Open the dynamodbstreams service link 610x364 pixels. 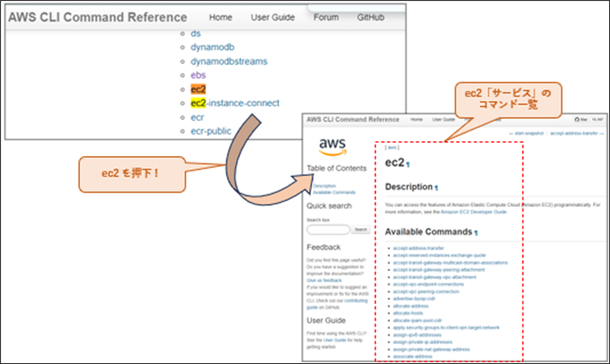pyautogui.click(x=229, y=61)
